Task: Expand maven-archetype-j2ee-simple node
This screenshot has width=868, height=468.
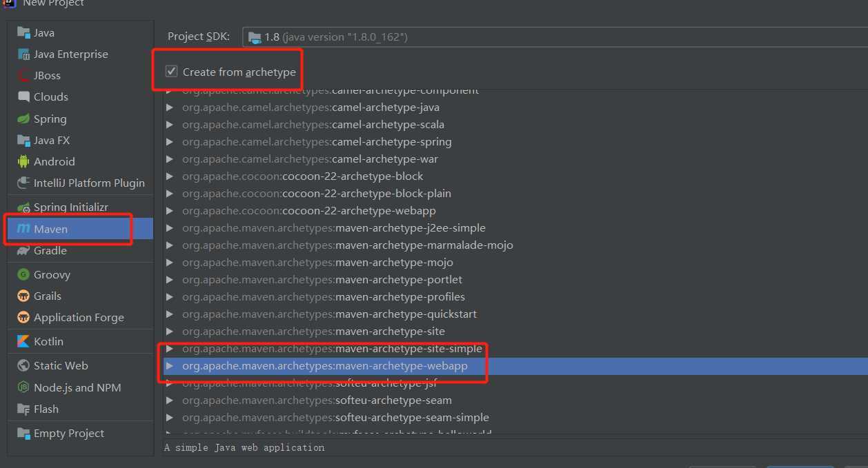Action: [x=170, y=228]
